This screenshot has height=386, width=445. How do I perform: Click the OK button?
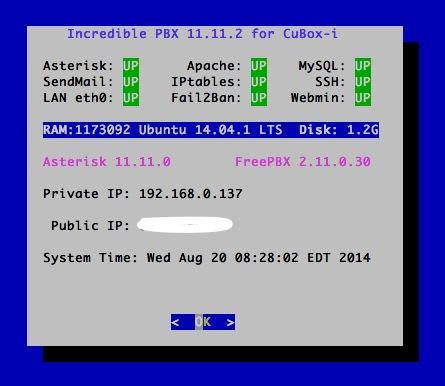[203, 322]
